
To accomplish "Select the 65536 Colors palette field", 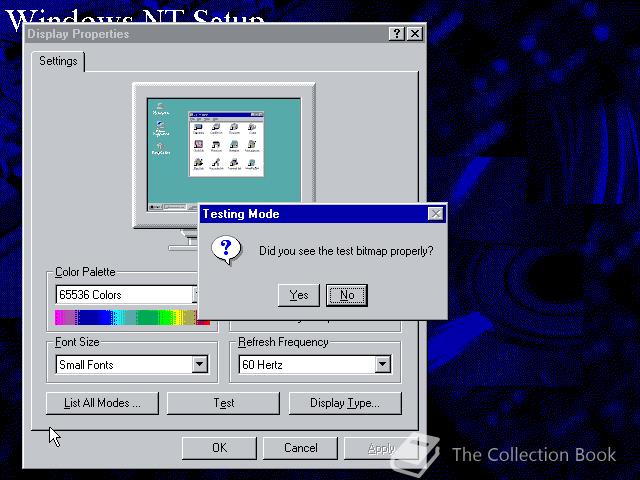I will 127,295.
